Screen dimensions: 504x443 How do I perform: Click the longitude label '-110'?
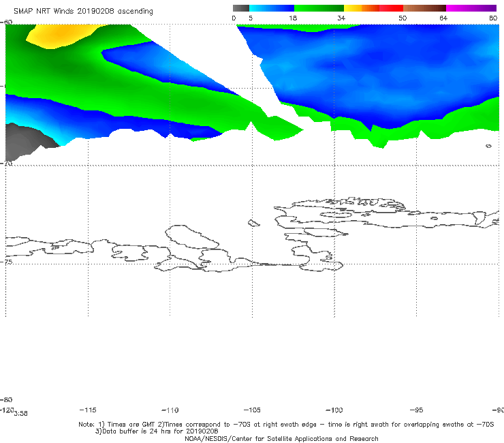(x=170, y=410)
